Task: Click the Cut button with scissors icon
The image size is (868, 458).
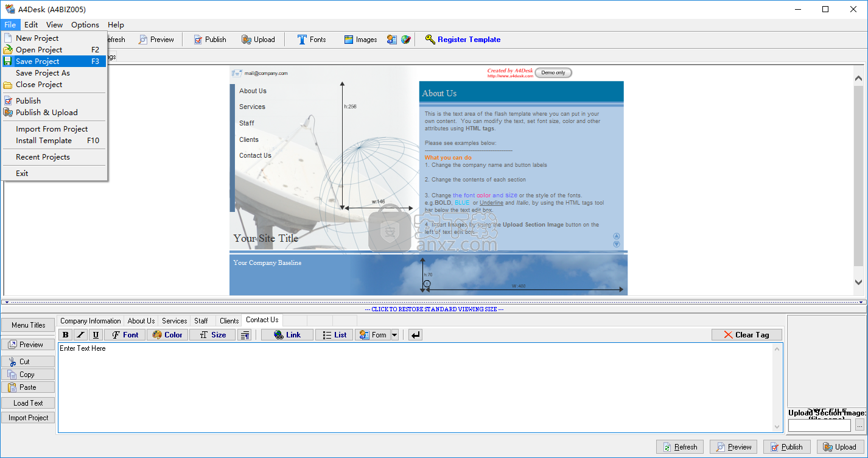Action: pyautogui.click(x=28, y=362)
